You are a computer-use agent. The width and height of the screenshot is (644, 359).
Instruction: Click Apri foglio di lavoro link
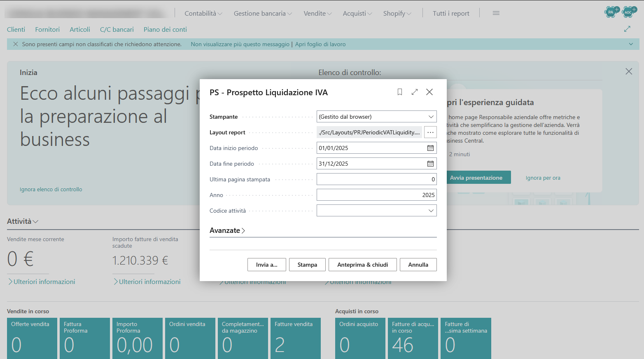click(x=320, y=44)
